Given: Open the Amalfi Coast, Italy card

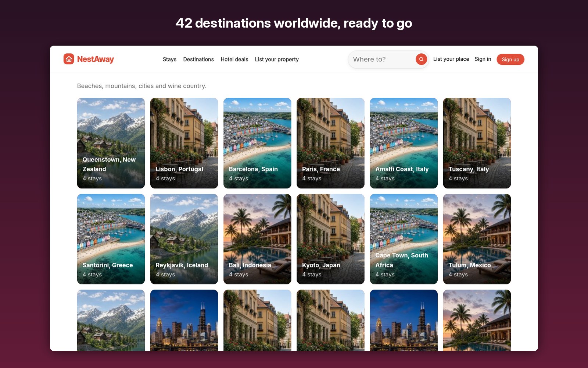Looking at the screenshot, I should (x=404, y=143).
